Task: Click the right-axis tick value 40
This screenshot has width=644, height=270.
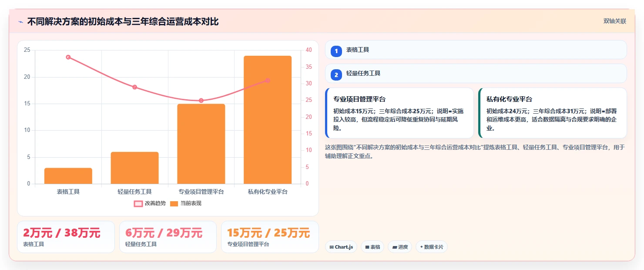Action: pos(309,50)
